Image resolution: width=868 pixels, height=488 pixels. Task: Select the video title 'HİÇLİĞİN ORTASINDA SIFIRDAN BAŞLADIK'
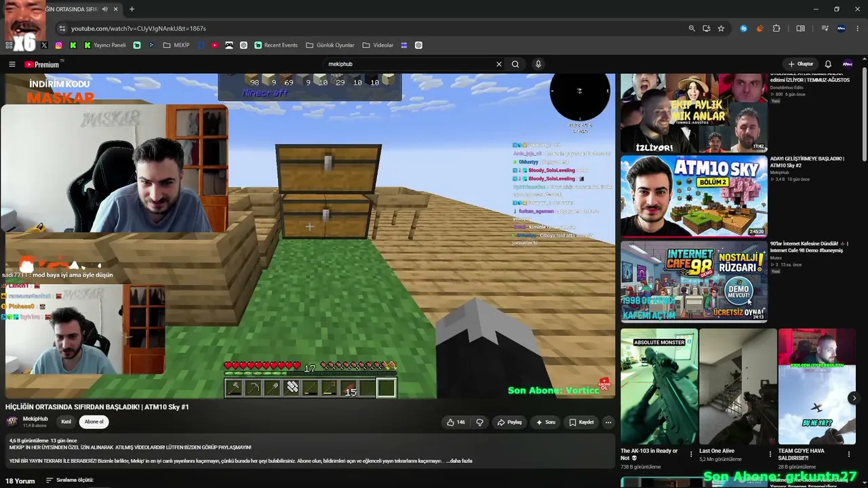click(97, 407)
